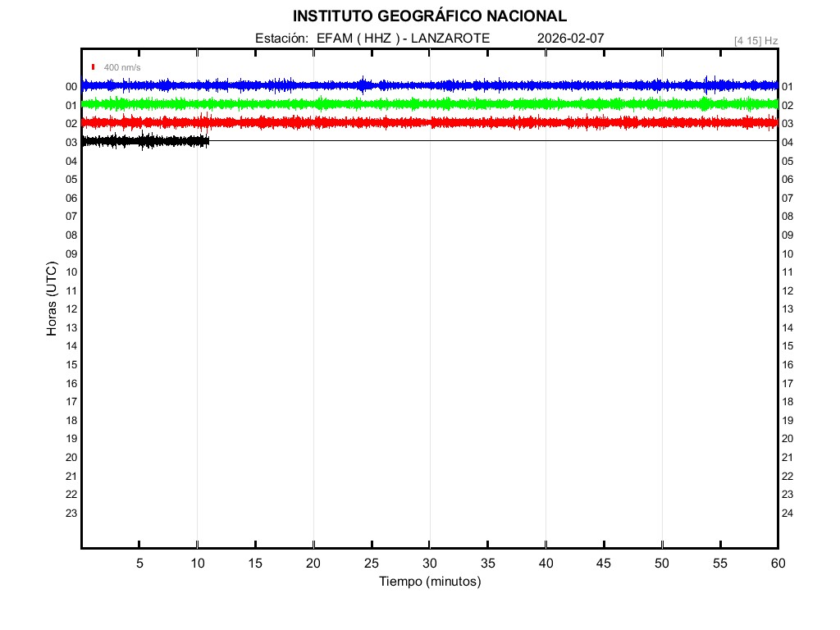The image size is (840, 630).
Task: Click hour label 24 on right axis
Action: point(787,514)
